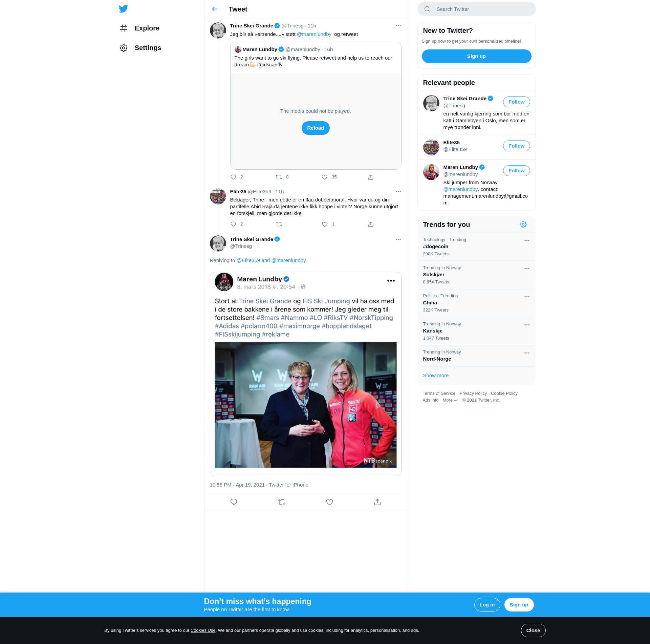Open @Elite359 in the Replying to line
The image size is (650, 644).
[248, 260]
